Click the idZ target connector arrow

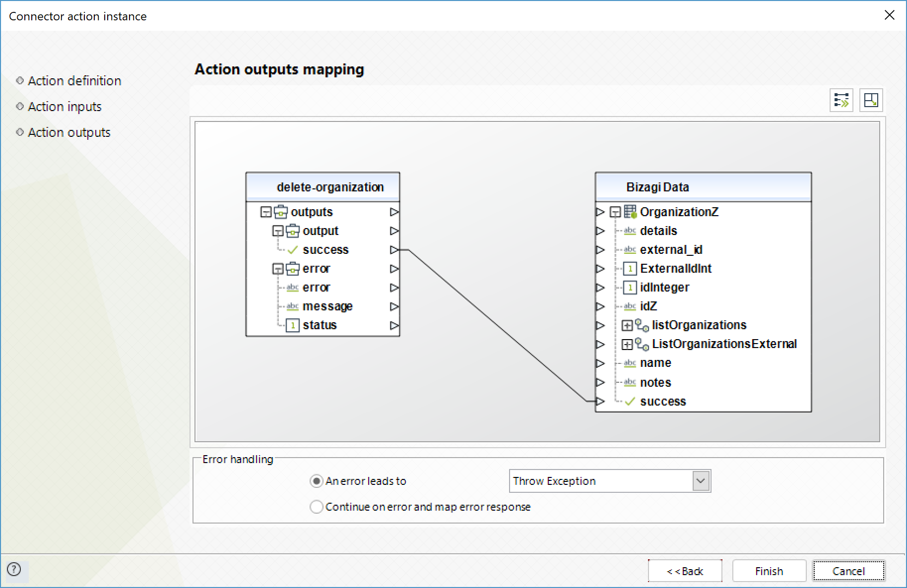600,306
